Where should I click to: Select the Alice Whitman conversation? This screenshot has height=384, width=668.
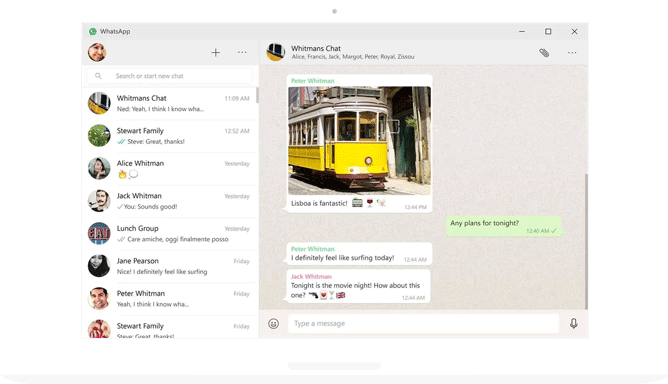(170, 168)
